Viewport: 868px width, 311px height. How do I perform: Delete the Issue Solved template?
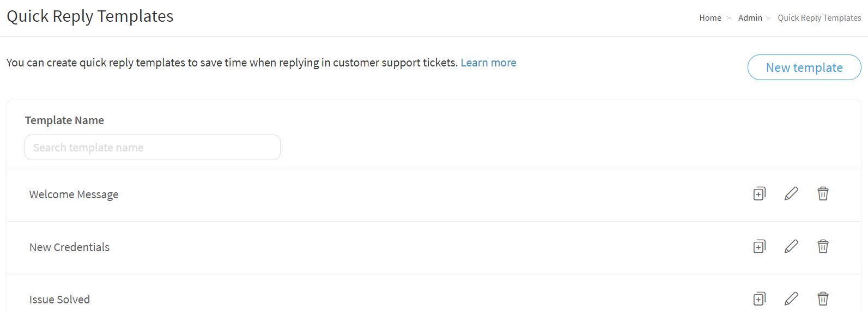[823, 298]
